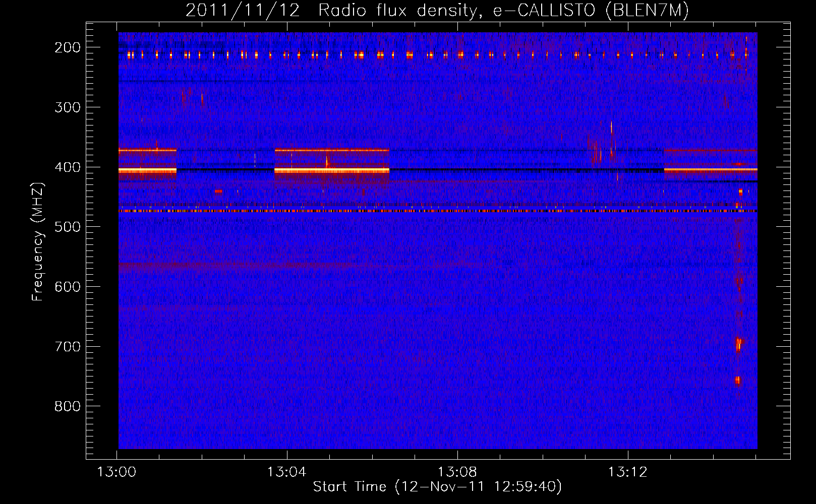This screenshot has width=816, height=504.
Task: Click the 700 frequency tick label
Action: tap(68, 347)
